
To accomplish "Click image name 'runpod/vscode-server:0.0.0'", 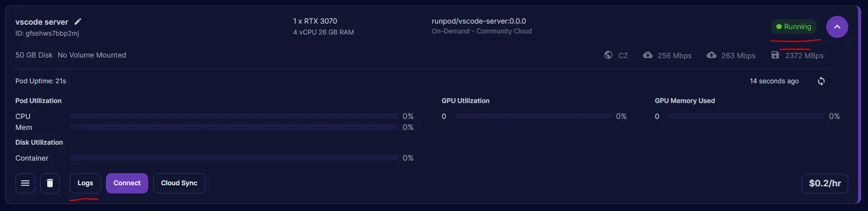I will click(479, 21).
